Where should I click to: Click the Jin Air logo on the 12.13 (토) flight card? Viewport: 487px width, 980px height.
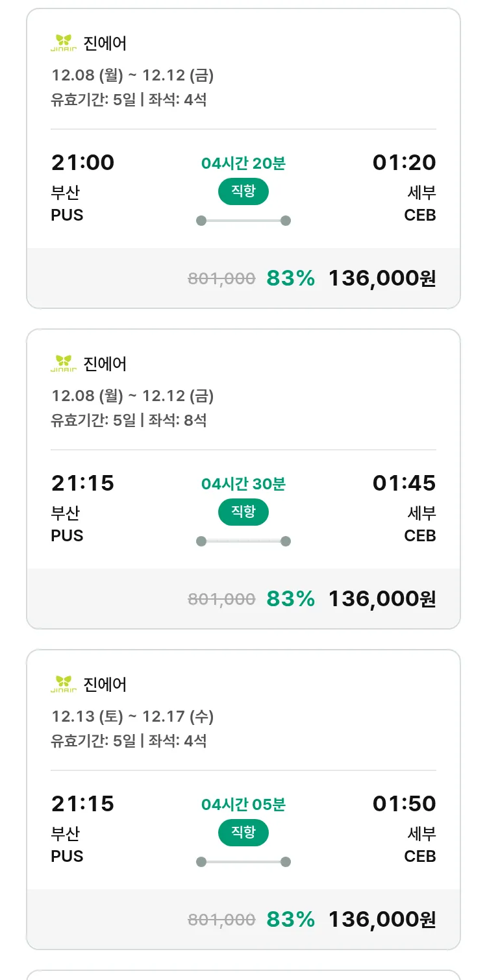[x=63, y=684]
